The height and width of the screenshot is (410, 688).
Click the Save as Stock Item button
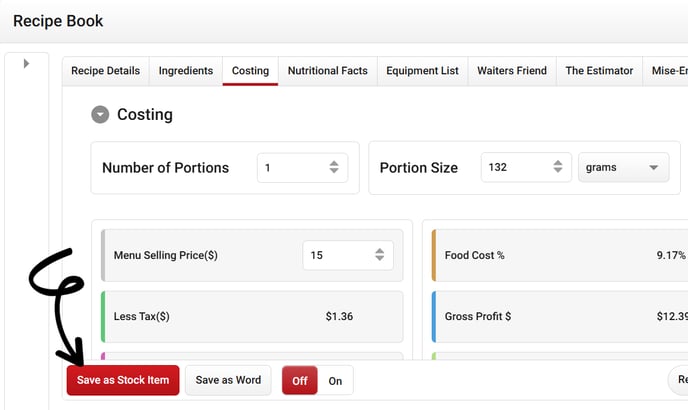click(x=123, y=380)
